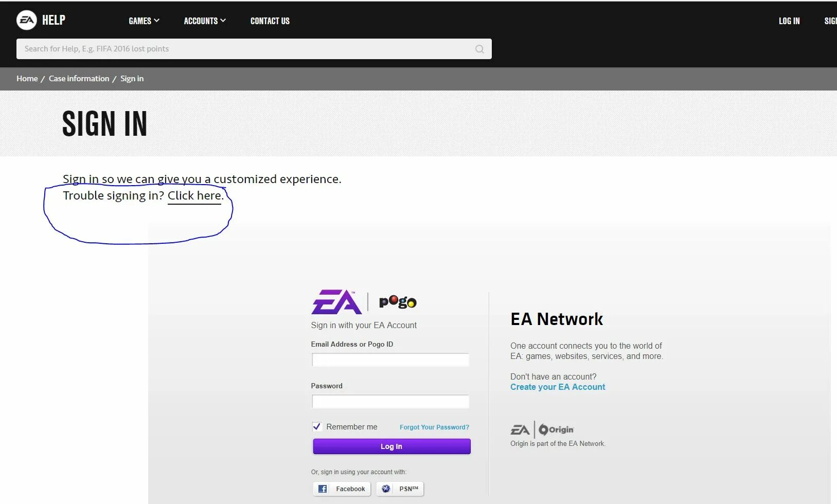This screenshot has height=504, width=837.
Task: Go to Case information breadcrumb
Action: pyautogui.click(x=79, y=79)
